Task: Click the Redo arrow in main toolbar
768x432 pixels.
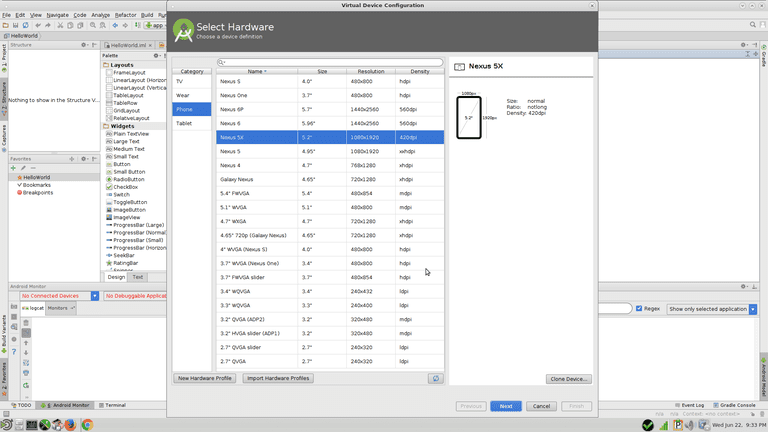Action: 48,25
